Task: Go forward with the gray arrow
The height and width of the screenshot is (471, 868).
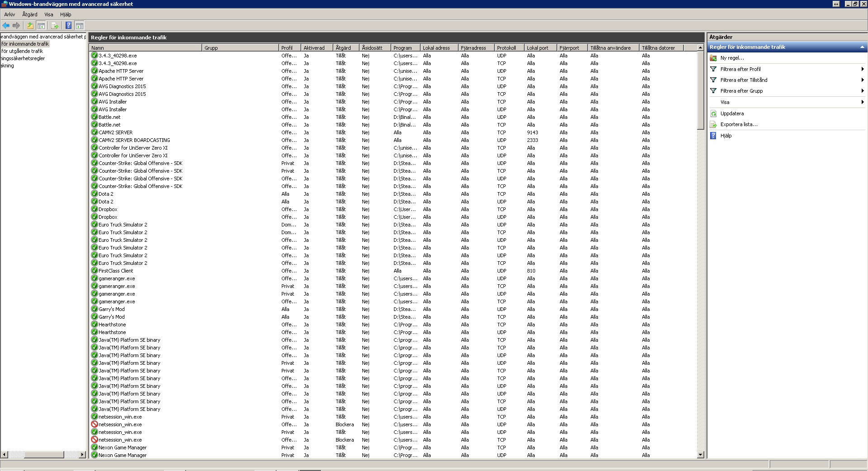Action: tap(16, 25)
